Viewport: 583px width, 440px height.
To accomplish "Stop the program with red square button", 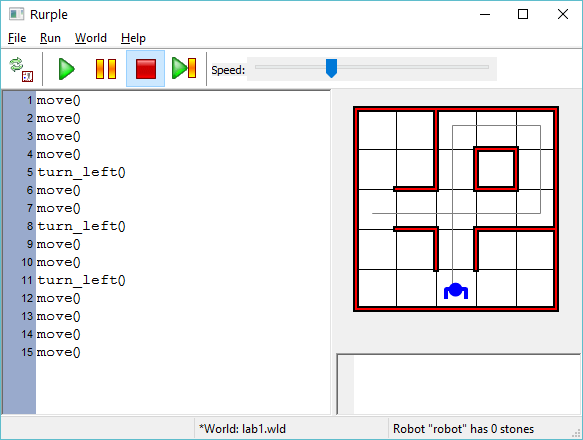I will coord(145,69).
